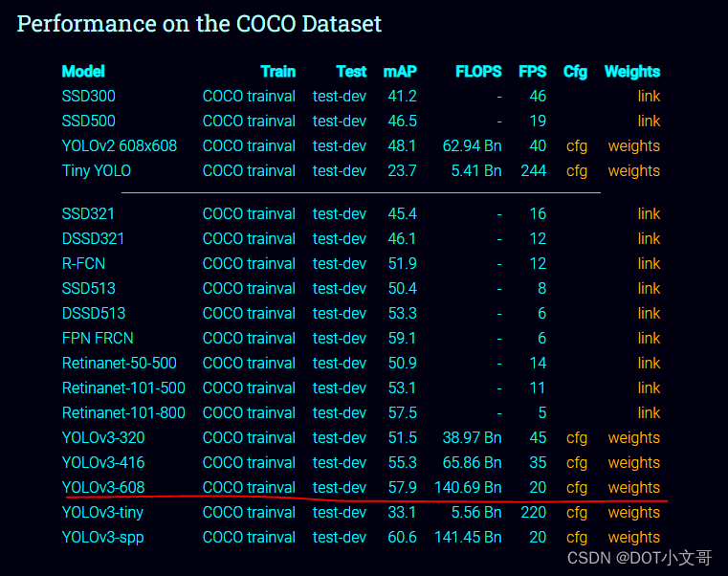Download YOLOv3-608 weights
Viewport: 728px width, 576px height.
633,488
